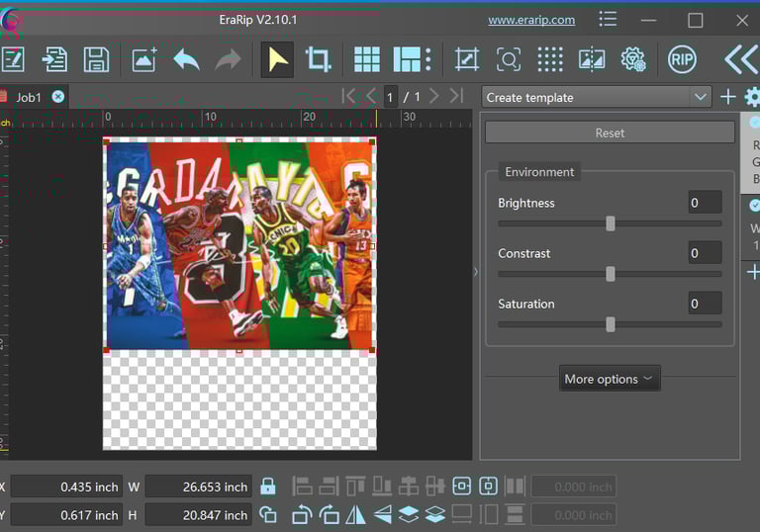Open the www.erarip.com link
This screenshot has width=760, height=532.
tap(531, 20)
